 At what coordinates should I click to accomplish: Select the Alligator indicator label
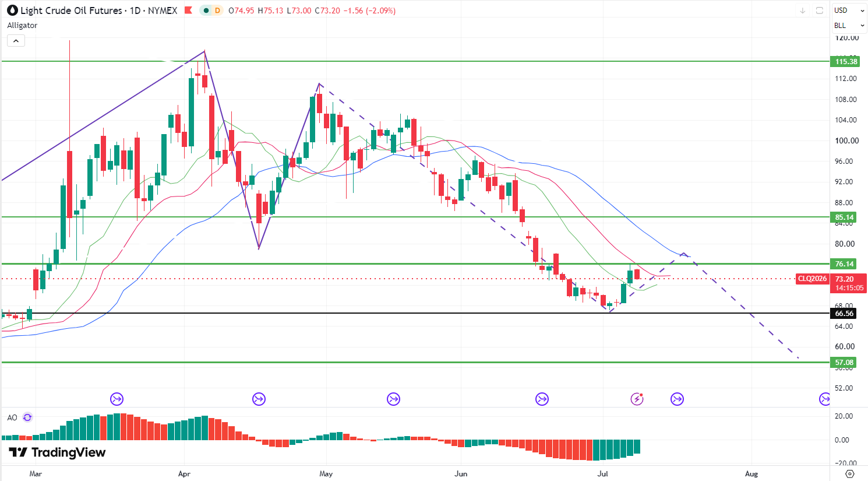22,26
